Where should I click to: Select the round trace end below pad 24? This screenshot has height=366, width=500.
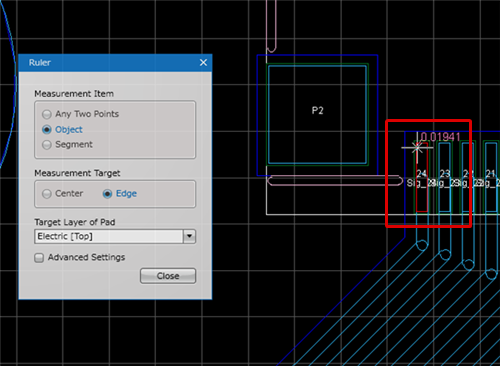click(x=422, y=245)
